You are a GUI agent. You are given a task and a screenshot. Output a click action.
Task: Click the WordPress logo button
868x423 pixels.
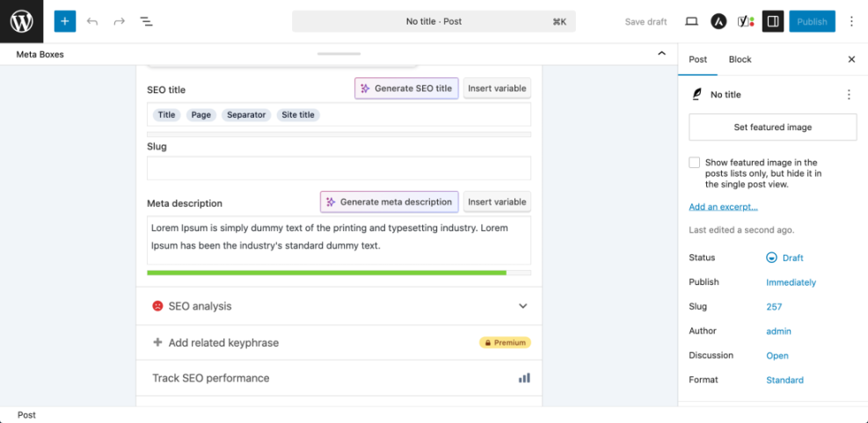(x=22, y=22)
